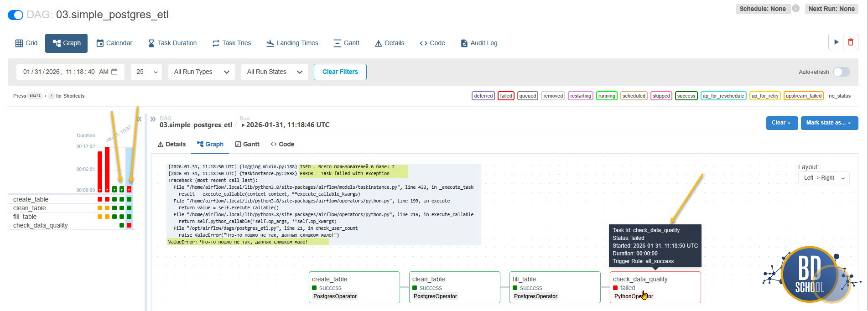Viewport: 868px width, 311px height.
Task: Select the run panel Graph tab
Action: point(210,144)
